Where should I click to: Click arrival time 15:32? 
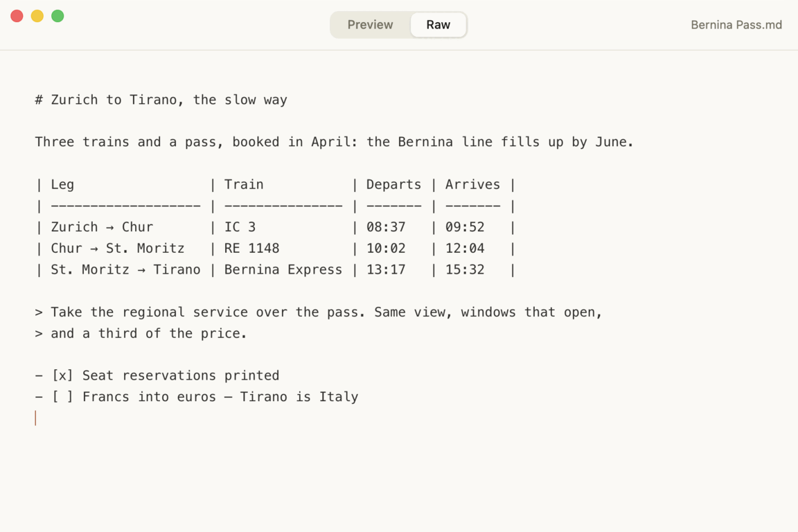click(x=465, y=270)
